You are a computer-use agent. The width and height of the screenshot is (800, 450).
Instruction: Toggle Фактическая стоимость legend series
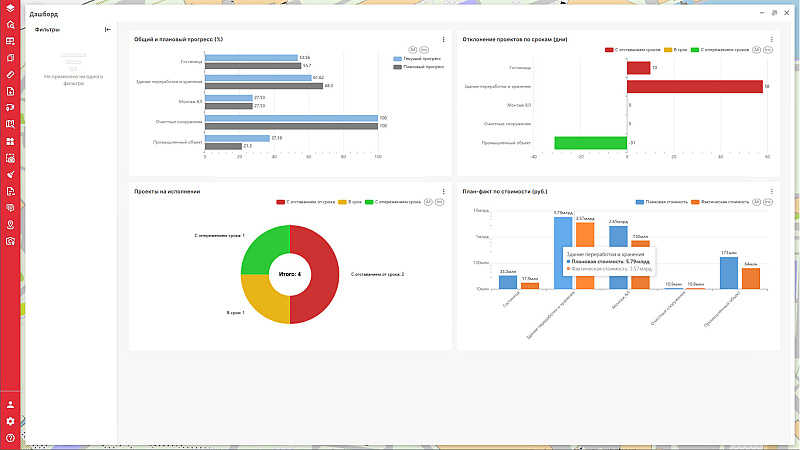click(718, 201)
